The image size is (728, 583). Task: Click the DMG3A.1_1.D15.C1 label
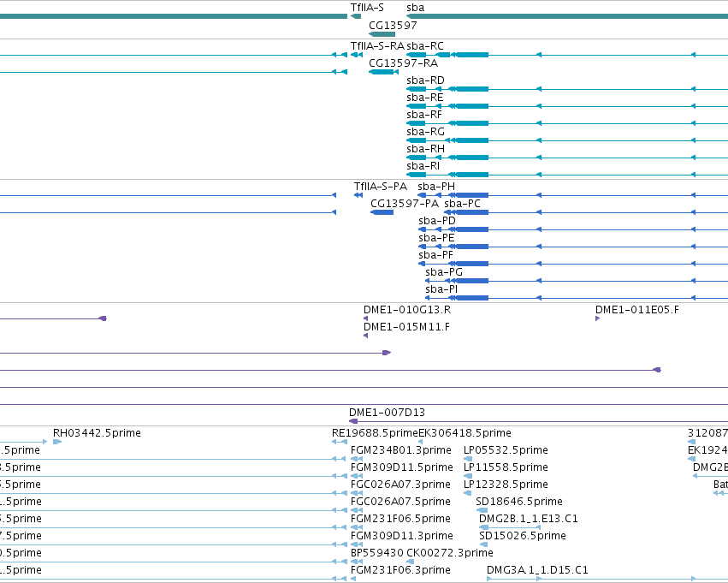tap(537, 570)
